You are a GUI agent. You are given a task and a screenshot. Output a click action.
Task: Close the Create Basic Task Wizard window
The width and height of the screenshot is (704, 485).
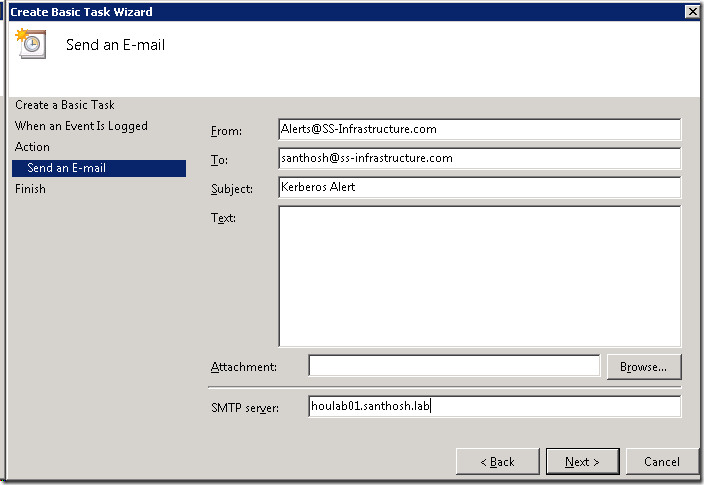click(691, 11)
